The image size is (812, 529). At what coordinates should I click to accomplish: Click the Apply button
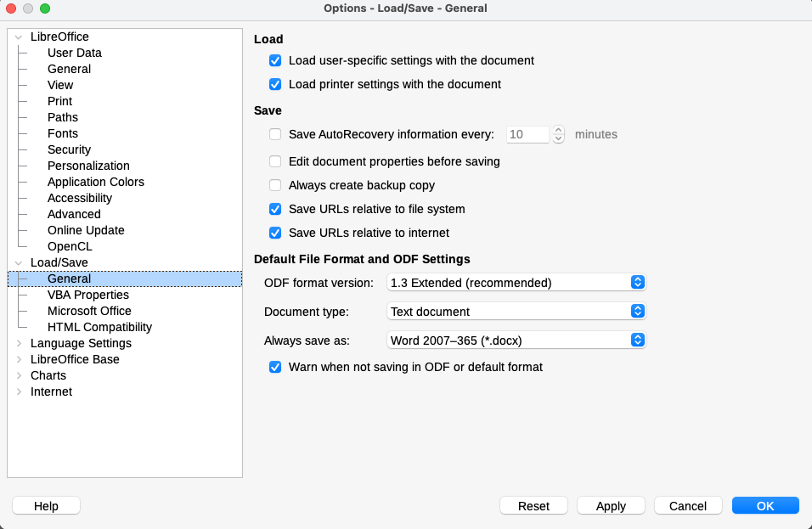click(611, 506)
